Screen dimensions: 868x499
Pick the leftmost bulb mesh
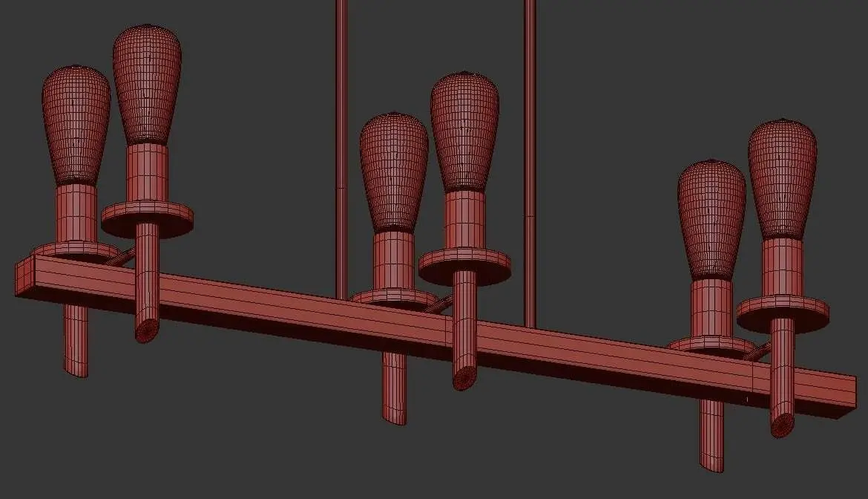click(76, 125)
